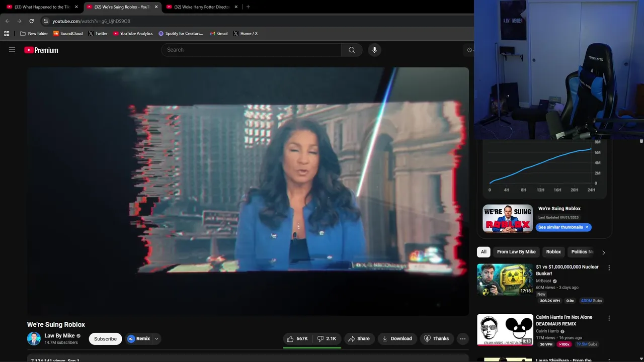Click the '60M views • 3 days ago' text
Screen dimensions: 644x362
[557, 288]
